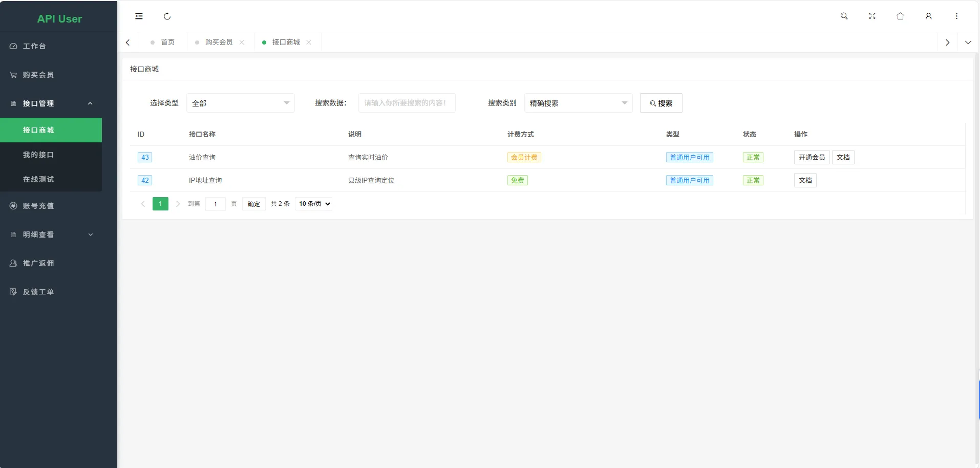The width and height of the screenshot is (980, 468).
Task: Click the refresh icon to reload page
Action: [x=167, y=16]
